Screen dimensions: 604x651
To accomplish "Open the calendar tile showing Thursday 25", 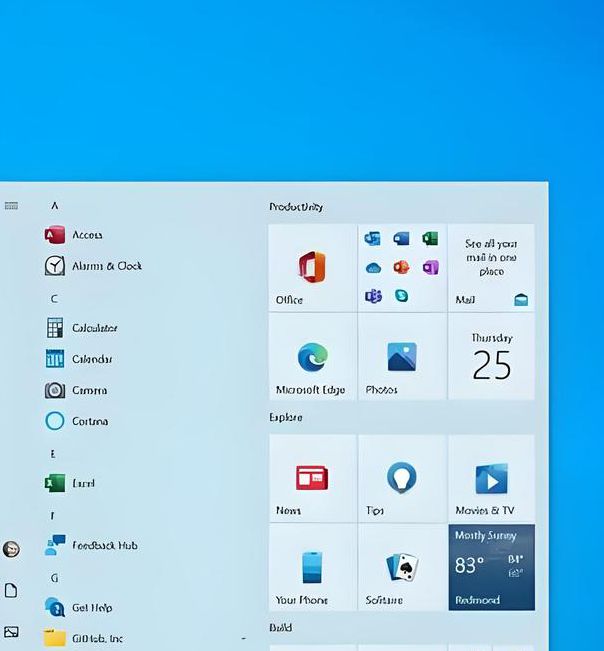I will (x=491, y=357).
